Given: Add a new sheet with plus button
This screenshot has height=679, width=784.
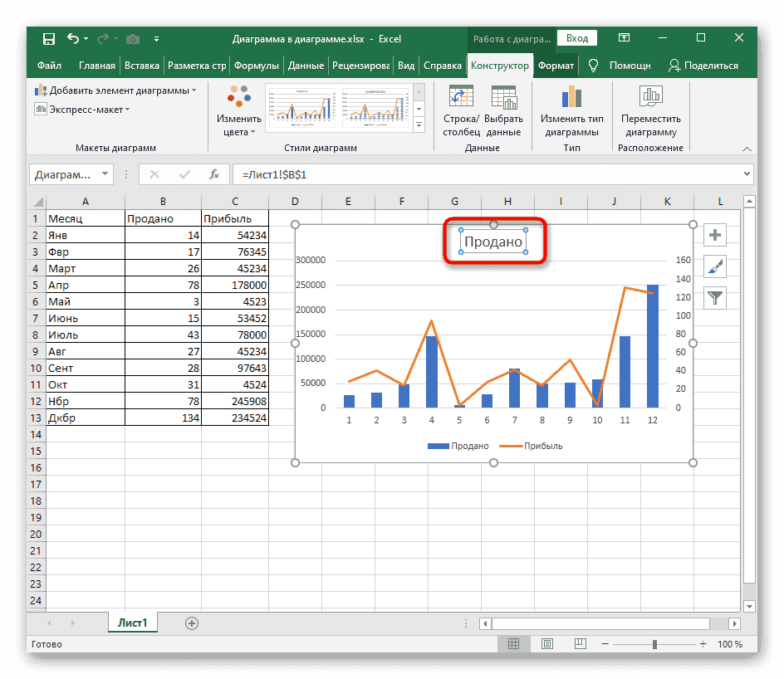Looking at the screenshot, I should click(192, 623).
